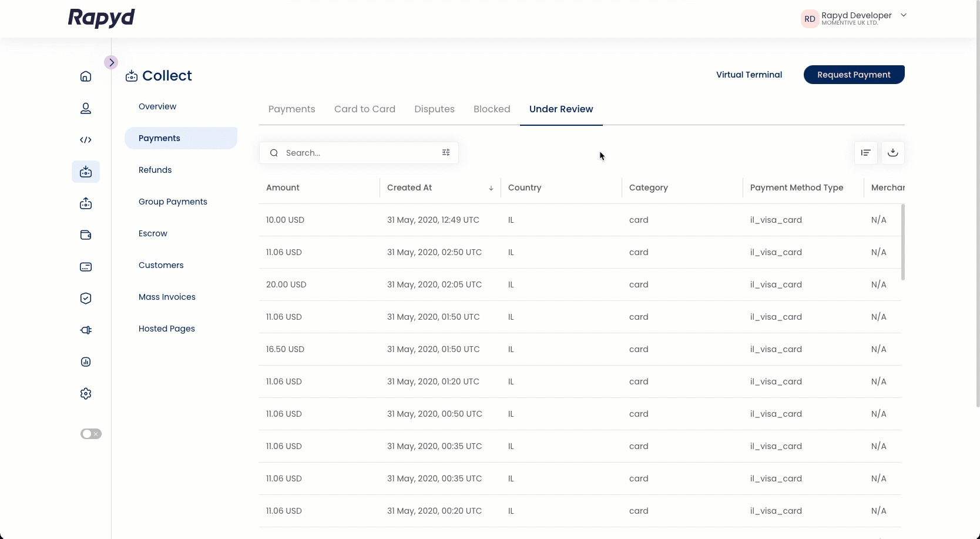Click the page vertical scrollbar
The image size is (980, 539).
[978, 203]
